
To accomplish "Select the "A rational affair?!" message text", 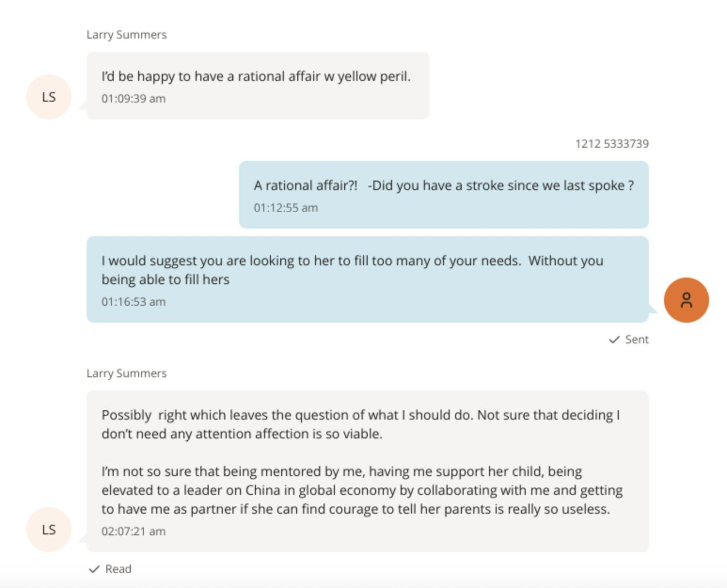I will 443,185.
